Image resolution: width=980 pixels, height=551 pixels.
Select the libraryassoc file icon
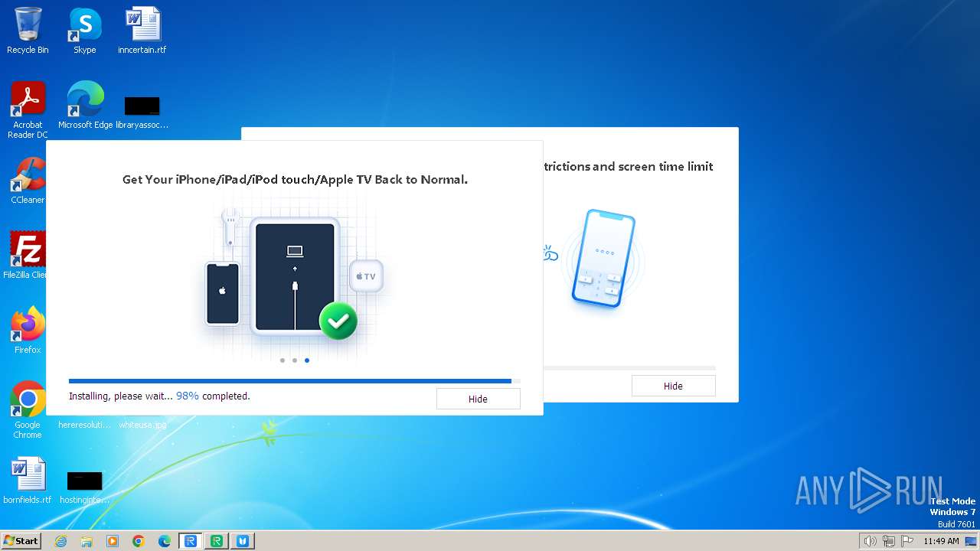[142, 112]
